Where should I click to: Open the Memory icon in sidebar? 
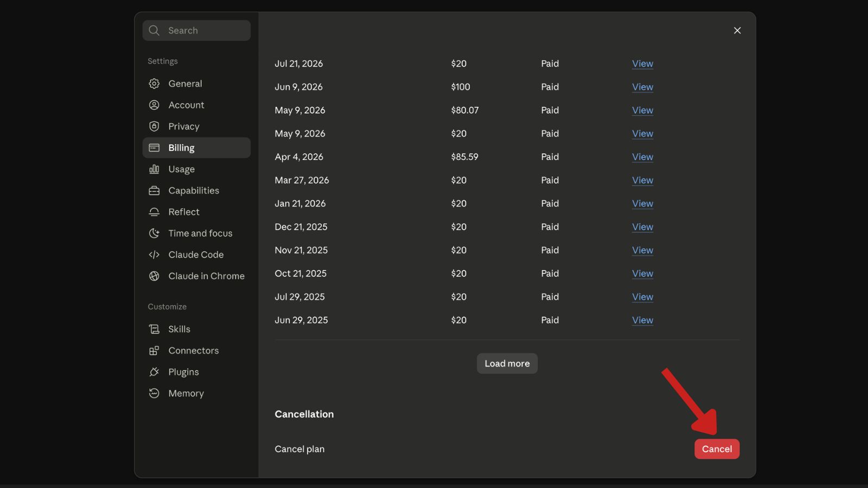point(154,394)
